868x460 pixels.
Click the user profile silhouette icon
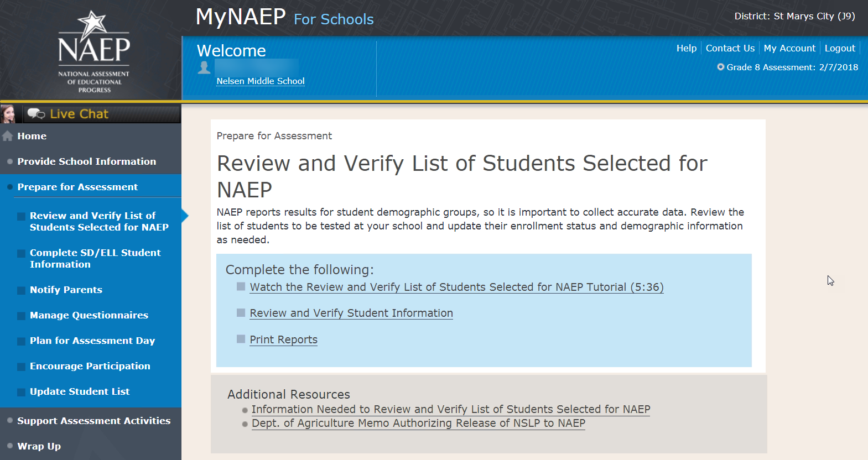204,67
